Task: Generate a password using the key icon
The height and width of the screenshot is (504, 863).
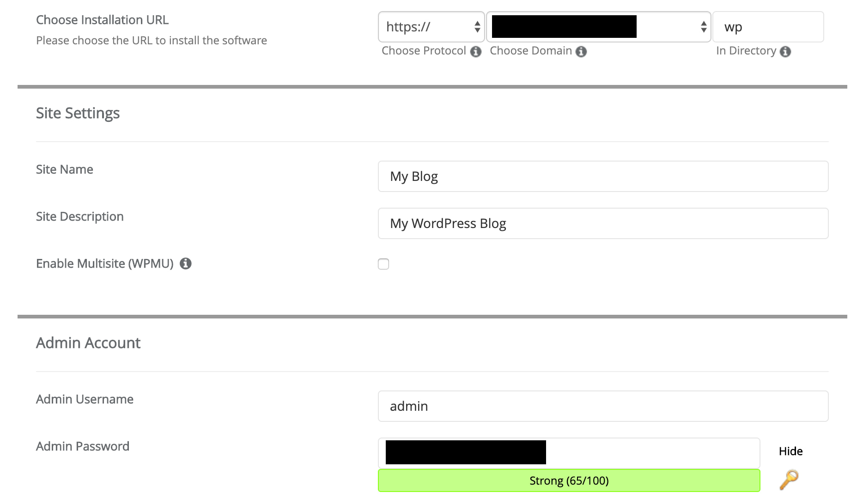Action: click(x=790, y=480)
